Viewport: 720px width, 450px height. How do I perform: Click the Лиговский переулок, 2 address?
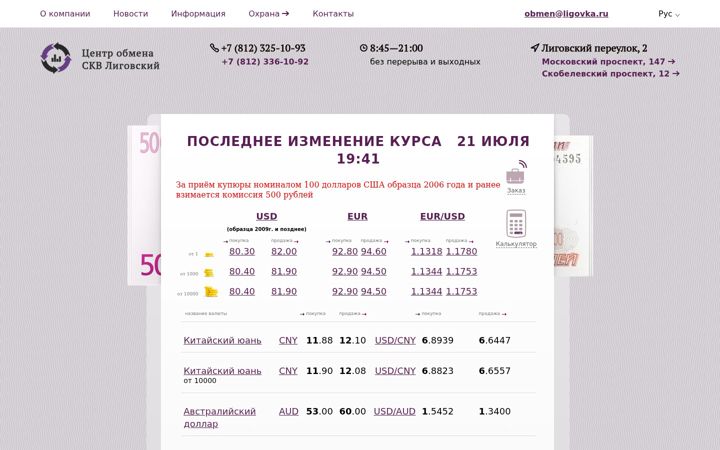tap(594, 48)
